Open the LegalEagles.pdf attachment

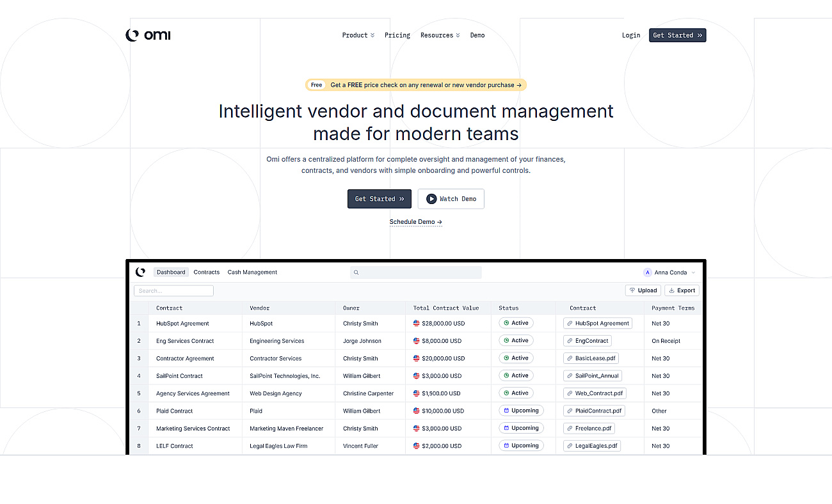(592, 446)
